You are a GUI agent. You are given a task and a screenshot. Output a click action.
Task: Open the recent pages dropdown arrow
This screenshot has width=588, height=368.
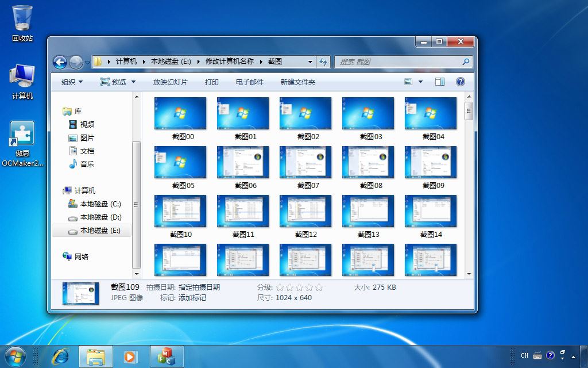point(87,62)
